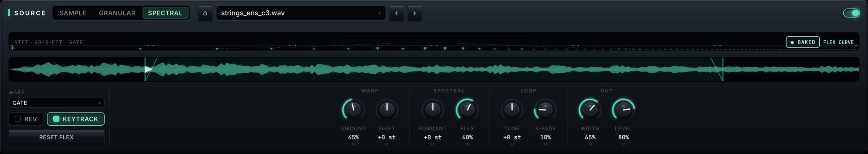This screenshot has width=868, height=154.
Task: Toggle the Source module power switch
Action: tap(851, 13)
